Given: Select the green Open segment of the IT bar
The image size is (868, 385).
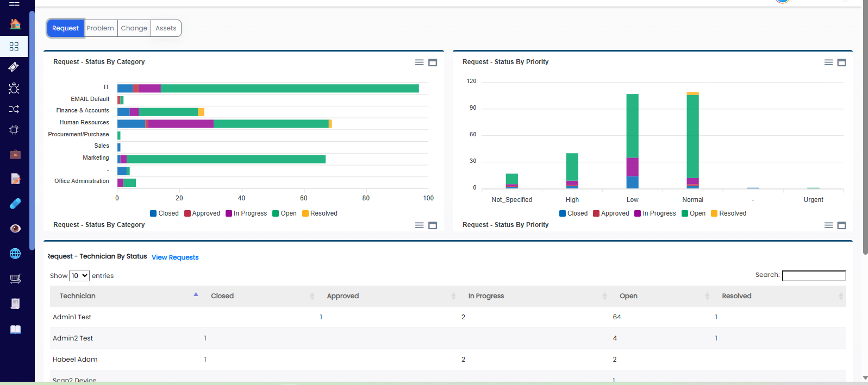Looking at the screenshot, I should [x=290, y=89].
